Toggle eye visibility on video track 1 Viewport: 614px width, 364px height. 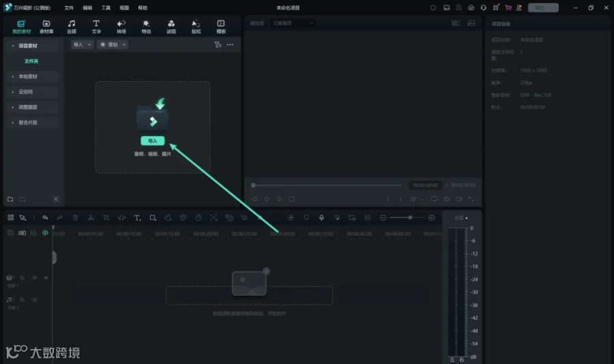46,278
